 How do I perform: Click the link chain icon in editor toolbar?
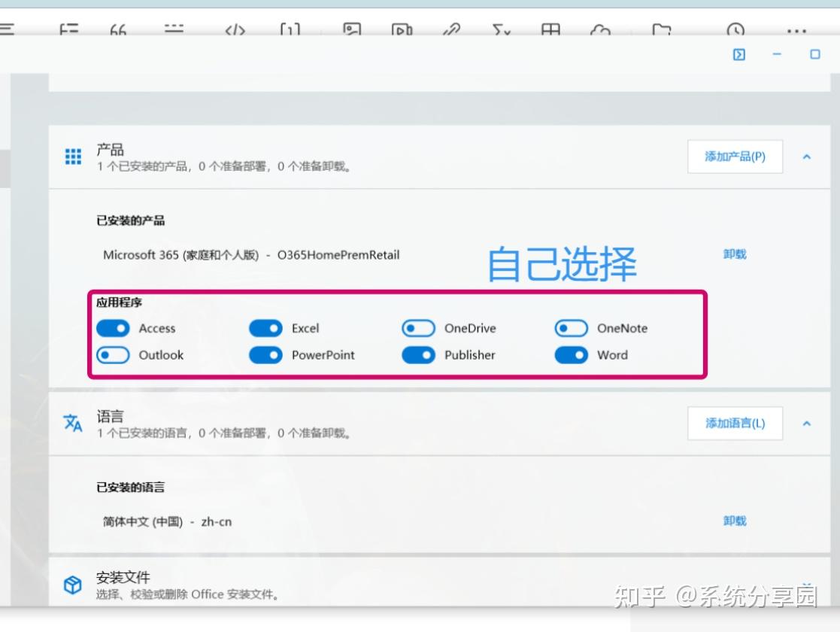(x=452, y=29)
